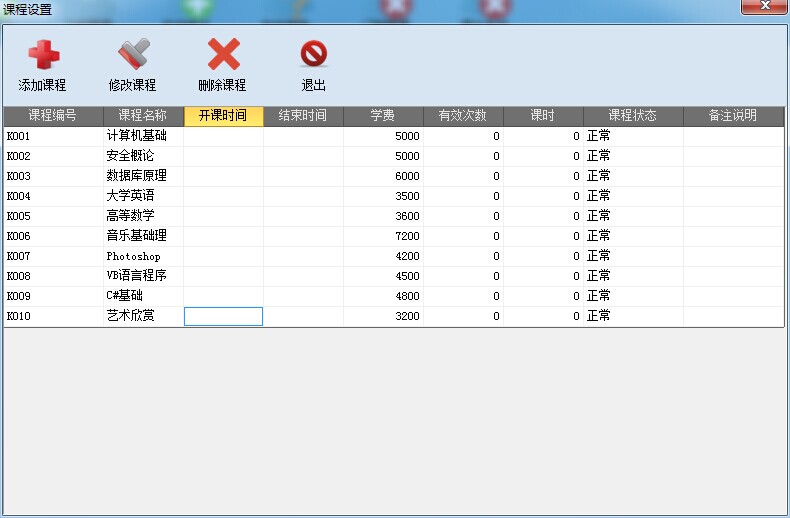Select course code K006
This screenshot has height=518, width=790.
coord(19,236)
